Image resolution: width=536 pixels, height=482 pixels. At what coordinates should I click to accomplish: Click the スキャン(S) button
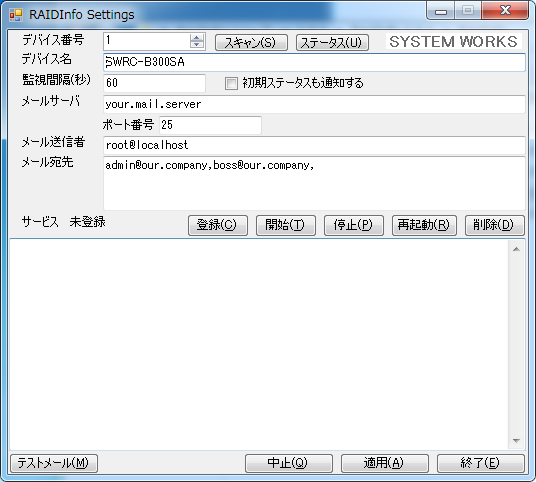pos(251,43)
